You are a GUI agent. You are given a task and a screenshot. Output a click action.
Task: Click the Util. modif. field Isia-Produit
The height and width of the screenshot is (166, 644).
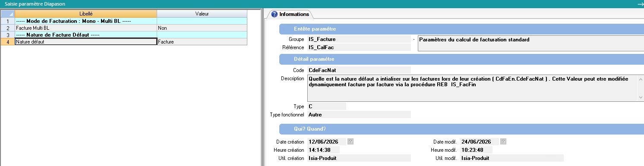coord(511,158)
